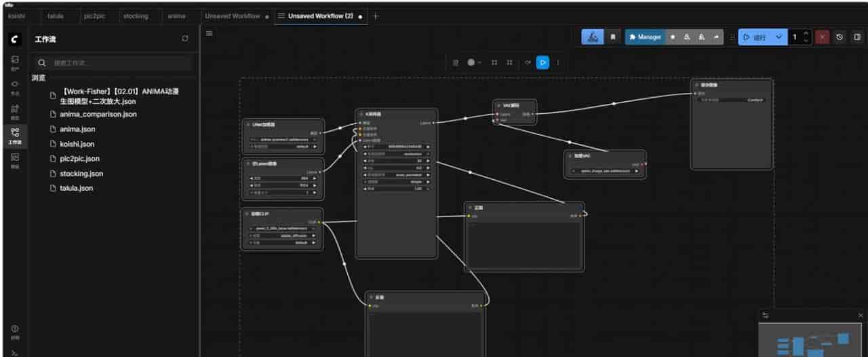The height and width of the screenshot is (357, 868).
Task: Open the color circle dropdown in selection toolbar
Action: [474, 62]
